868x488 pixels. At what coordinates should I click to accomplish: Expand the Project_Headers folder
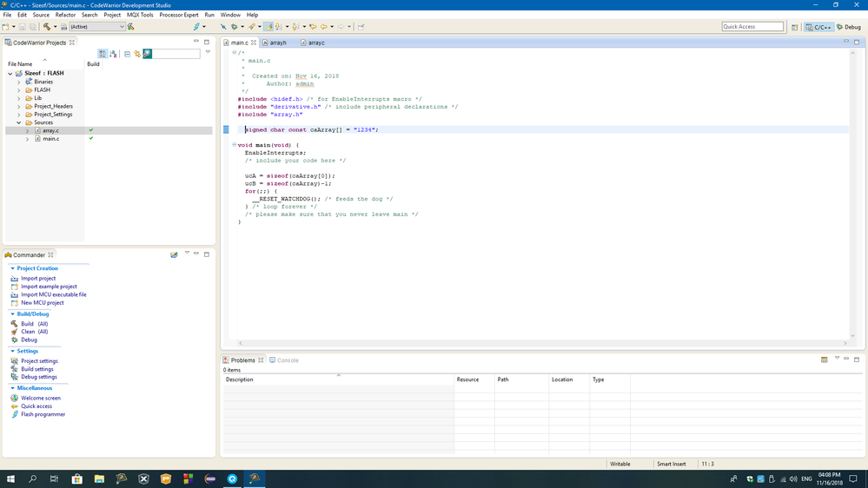tap(19, 106)
